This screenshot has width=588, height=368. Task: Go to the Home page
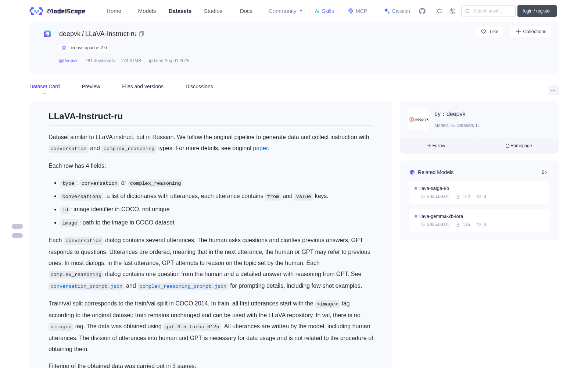click(114, 11)
